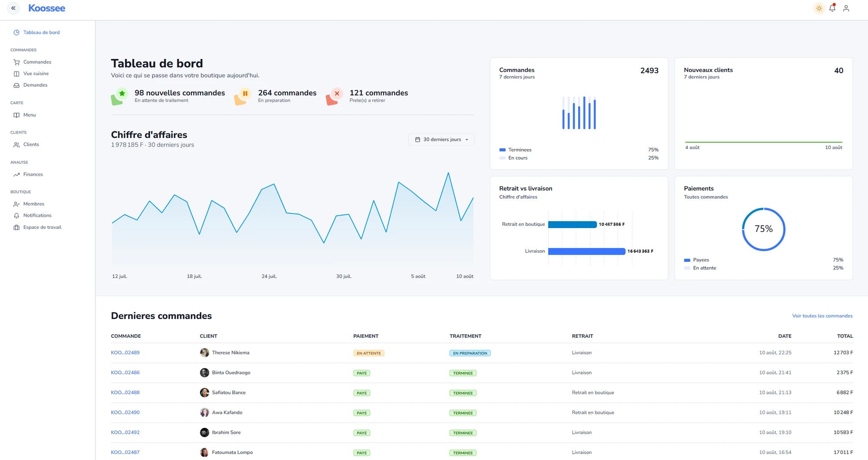Screen dimensions: 868x460
Task: Click the Commandes shopping cart icon
Action: [16, 62]
